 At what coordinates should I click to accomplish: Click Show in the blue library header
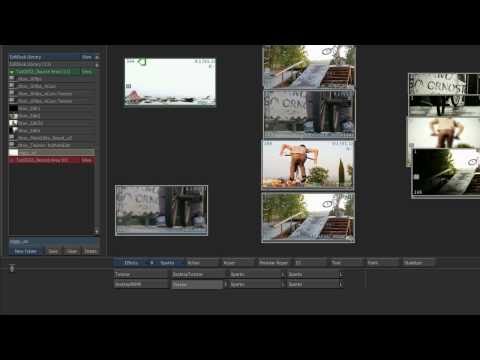[x=87, y=57]
